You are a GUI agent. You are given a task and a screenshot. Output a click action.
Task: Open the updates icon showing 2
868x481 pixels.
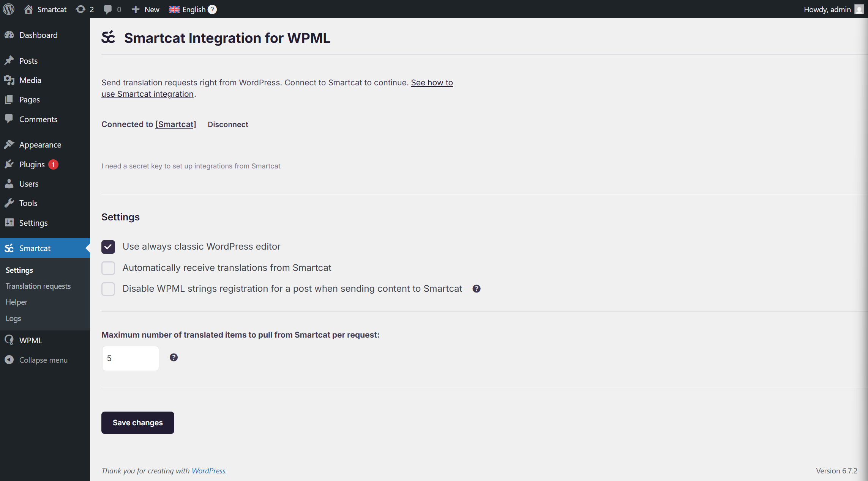[85, 9]
